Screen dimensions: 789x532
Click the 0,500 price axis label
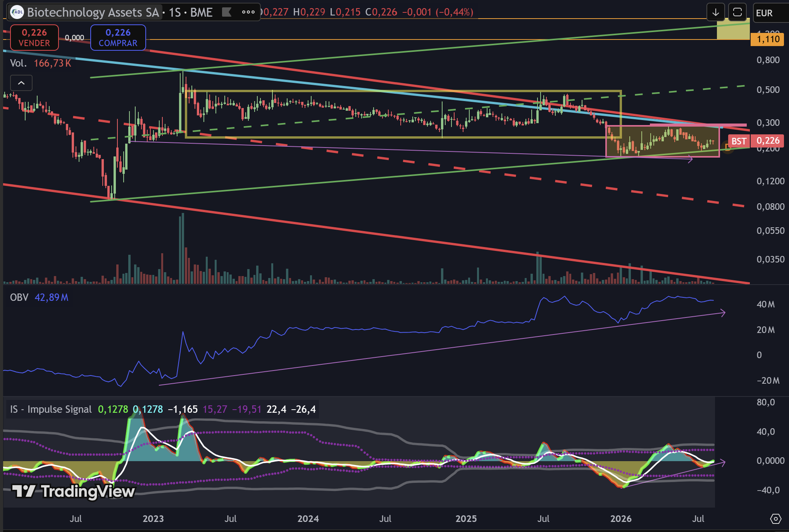pyautogui.click(x=768, y=90)
